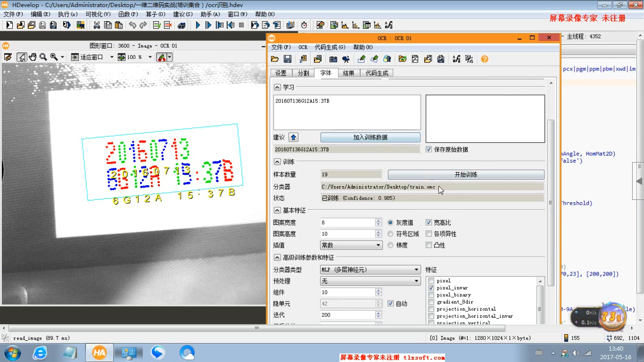Enable the pixel feature checkbox
This screenshot has height=362, width=644.
[x=431, y=280]
